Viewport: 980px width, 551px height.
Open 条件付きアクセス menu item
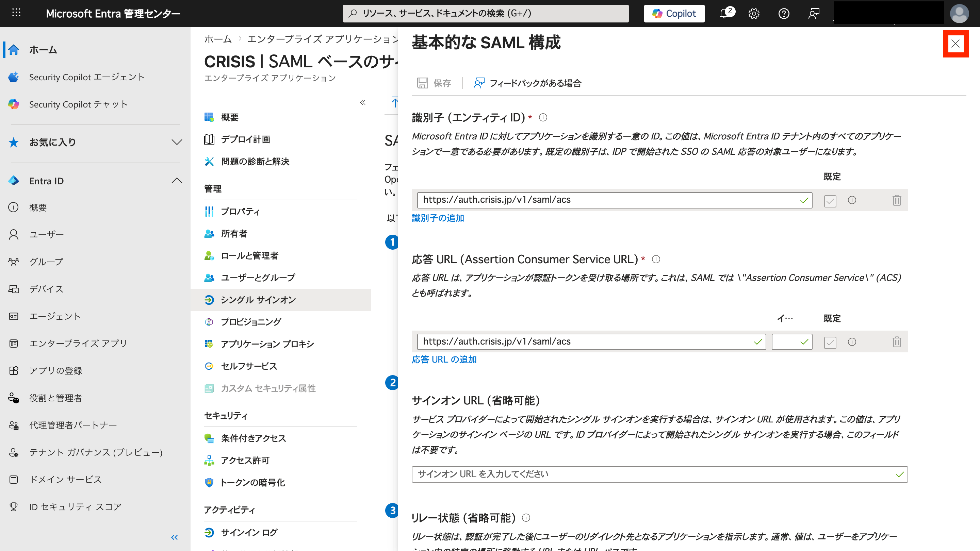click(x=281, y=438)
